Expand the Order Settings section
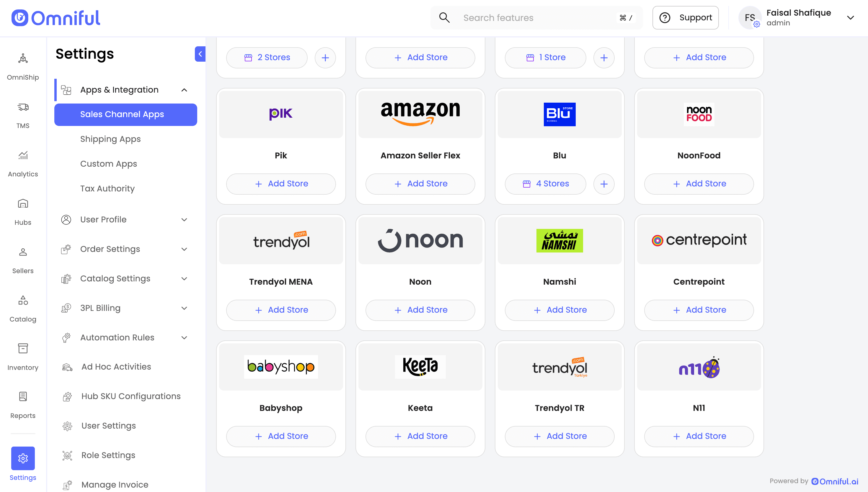Screen dimensions: 868x492 (184, 249)
